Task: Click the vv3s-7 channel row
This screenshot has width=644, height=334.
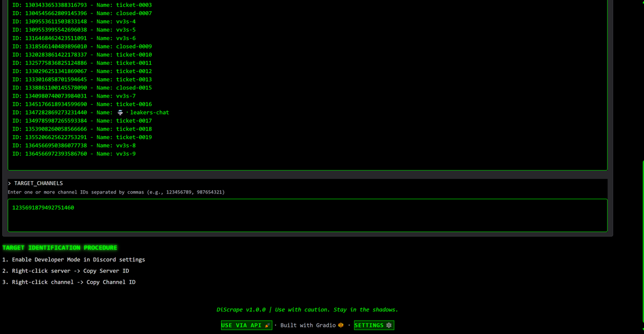Action: pos(74,96)
